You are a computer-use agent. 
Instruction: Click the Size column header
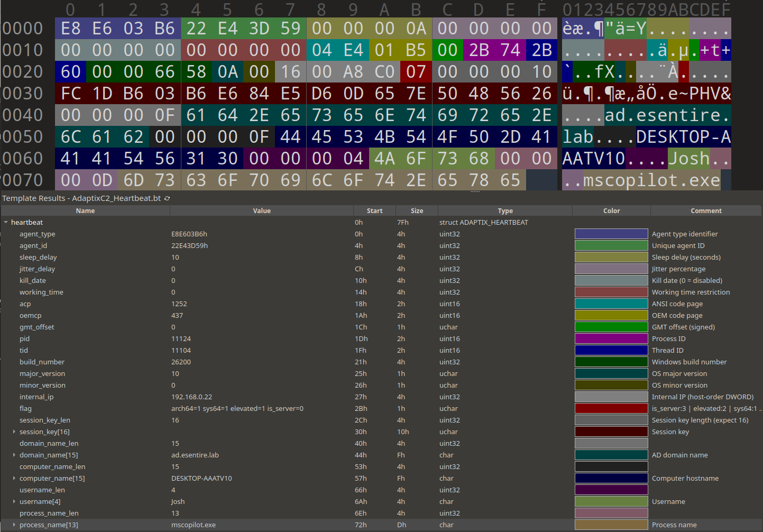tap(417, 210)
